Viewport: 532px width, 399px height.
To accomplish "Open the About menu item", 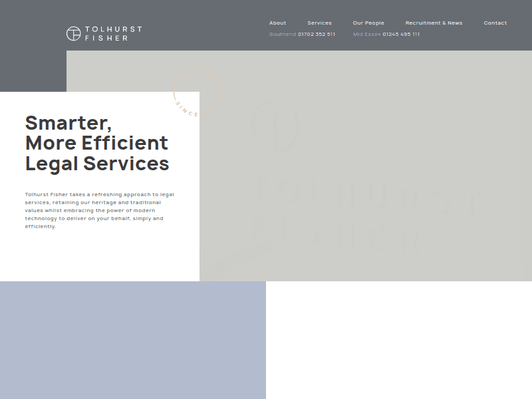I will pyautogui.click(x=277, y=23).
